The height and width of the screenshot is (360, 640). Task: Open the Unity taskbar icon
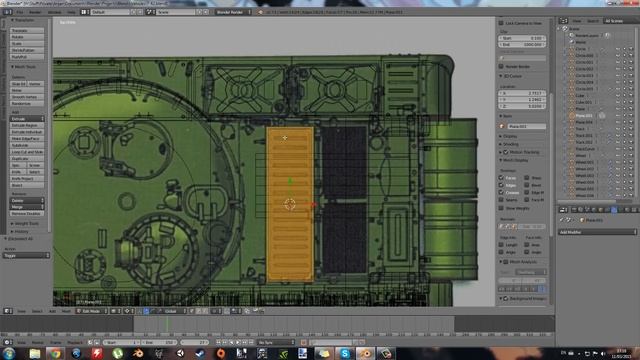coord(180,353)
